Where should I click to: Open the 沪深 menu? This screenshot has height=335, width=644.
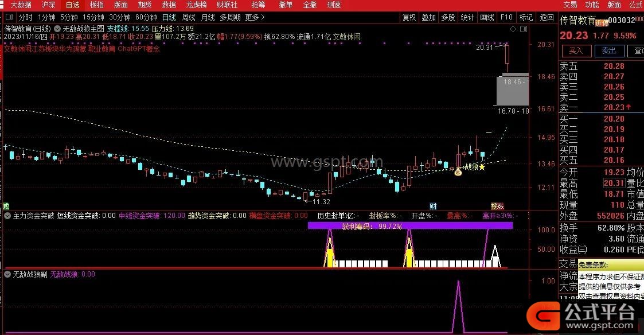tap(49, 5)
